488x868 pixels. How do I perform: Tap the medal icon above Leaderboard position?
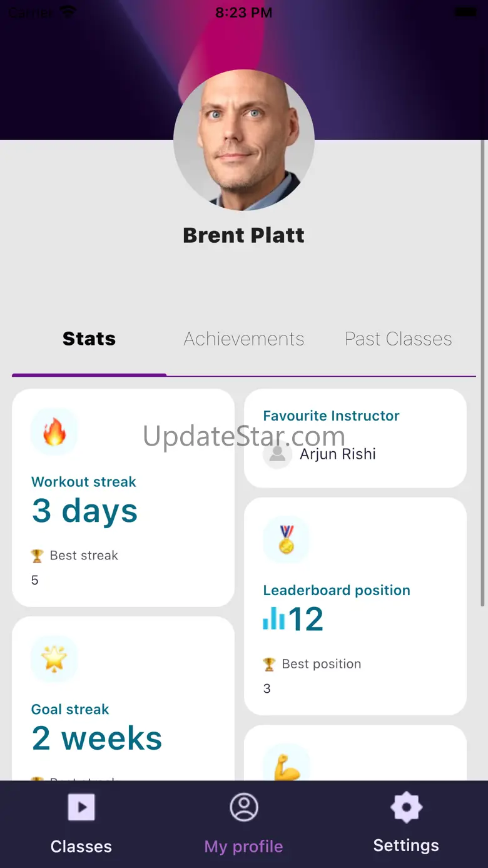(287, 539)
